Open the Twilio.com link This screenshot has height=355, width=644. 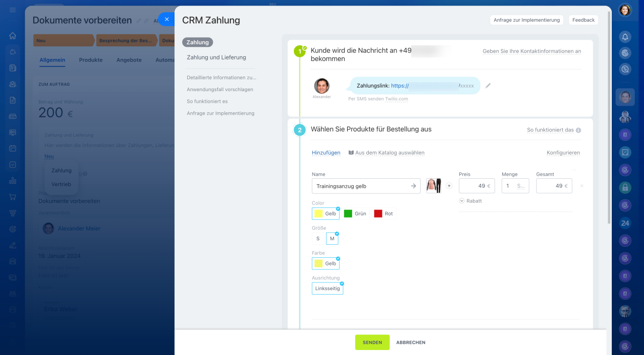coord(396,99)
